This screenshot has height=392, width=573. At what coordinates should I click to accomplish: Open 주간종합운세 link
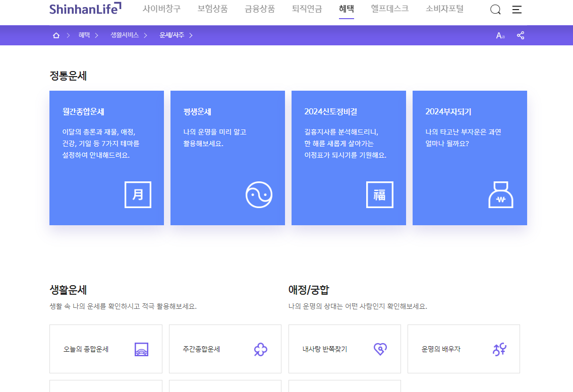(225, 349)
